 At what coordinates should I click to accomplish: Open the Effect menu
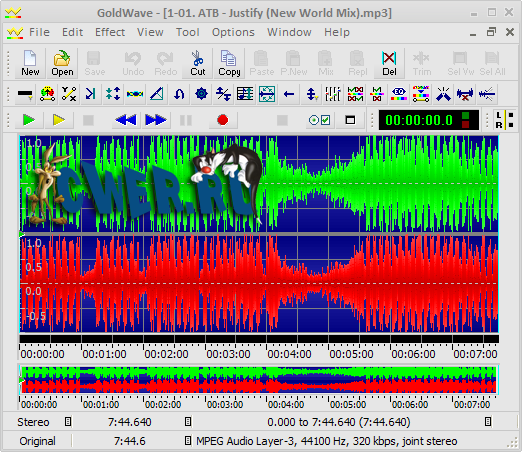(110, 32)
